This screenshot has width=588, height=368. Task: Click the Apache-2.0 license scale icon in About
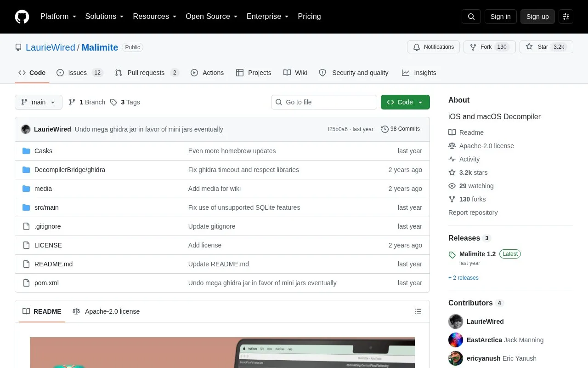click(452, 146)
